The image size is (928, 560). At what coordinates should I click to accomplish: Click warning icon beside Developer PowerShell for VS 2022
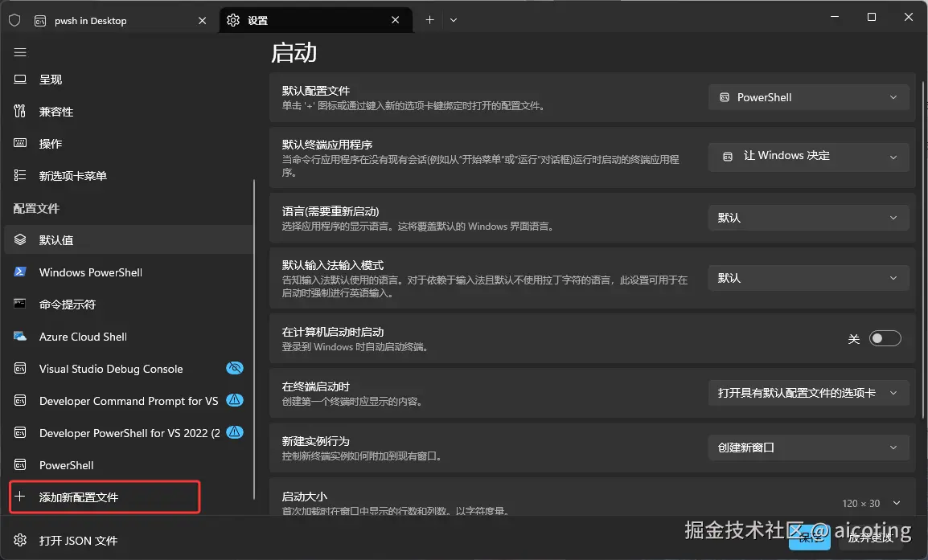click(234, 432)
